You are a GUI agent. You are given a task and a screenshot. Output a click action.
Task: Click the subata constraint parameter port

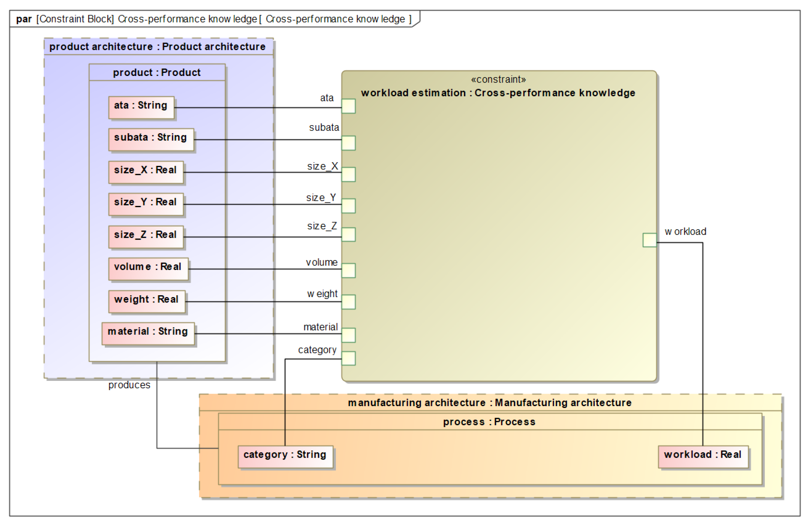[x=348, y=143]
